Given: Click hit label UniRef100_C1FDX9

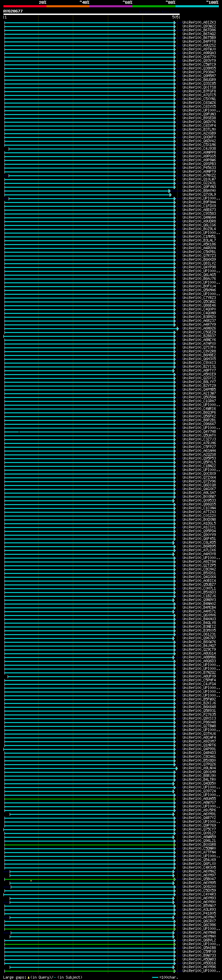Looking at the screenshot, I should (199, 206).
